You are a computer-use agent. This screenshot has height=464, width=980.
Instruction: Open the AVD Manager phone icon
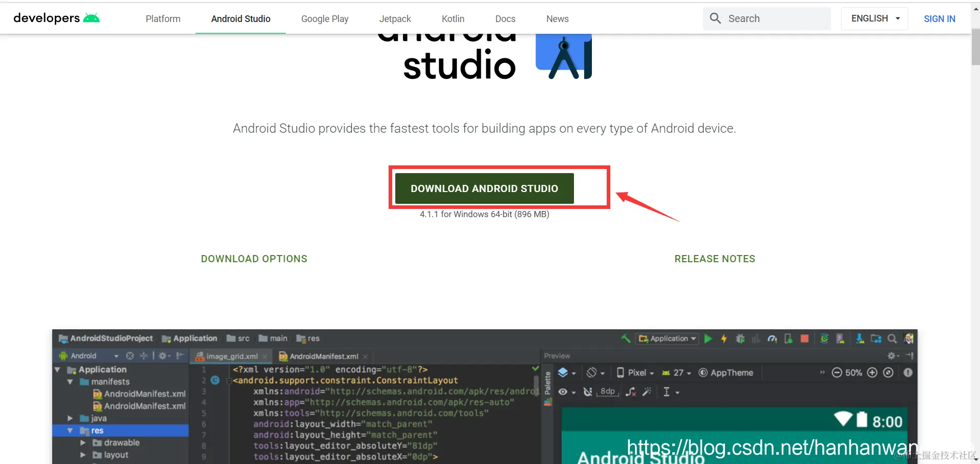[840, 339]
